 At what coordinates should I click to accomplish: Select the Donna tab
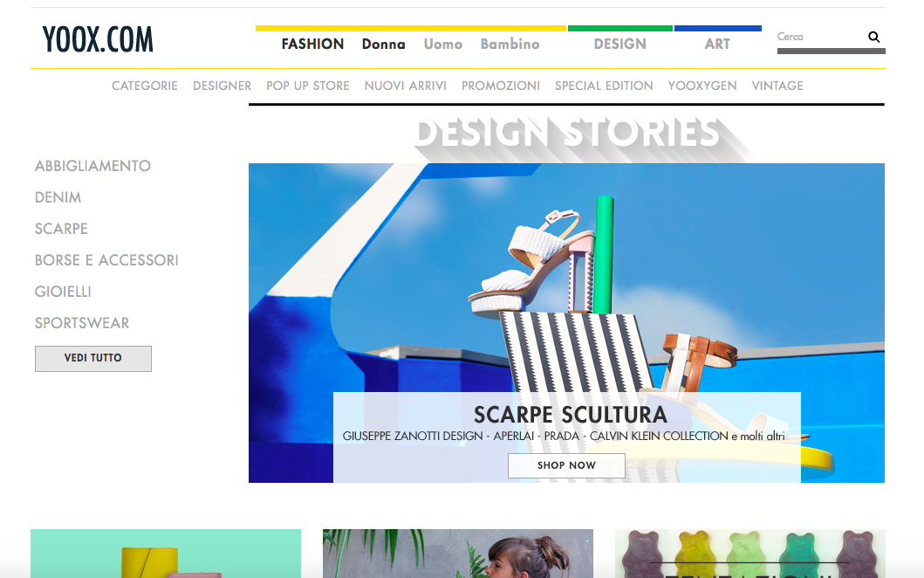tap(383, 44)
